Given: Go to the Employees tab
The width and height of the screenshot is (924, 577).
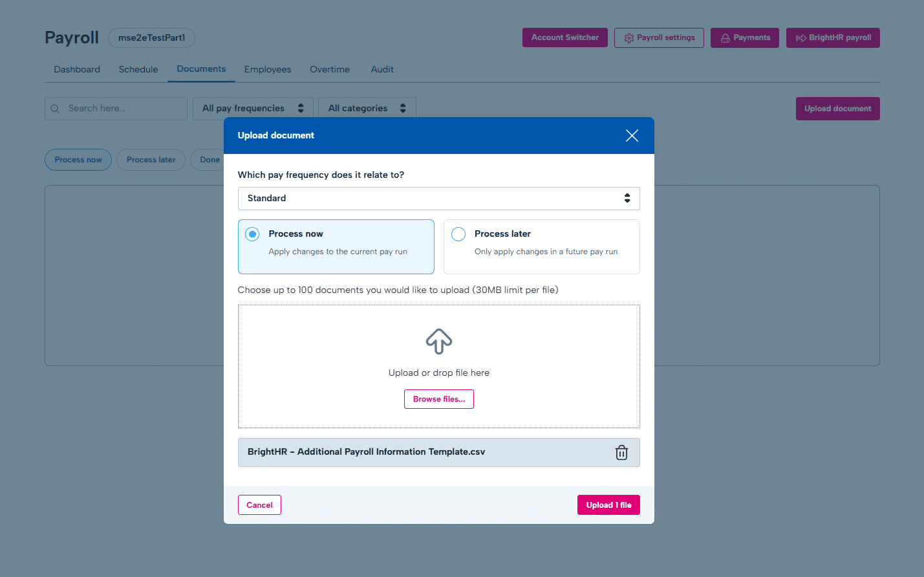Looking at the screenshot, I should (x=268, y=69).
